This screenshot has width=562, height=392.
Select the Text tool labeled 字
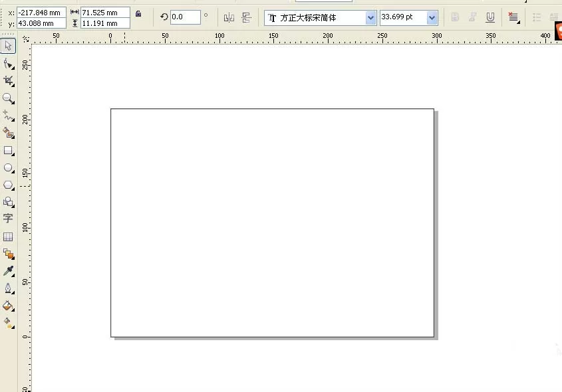(x=8, y=219)
